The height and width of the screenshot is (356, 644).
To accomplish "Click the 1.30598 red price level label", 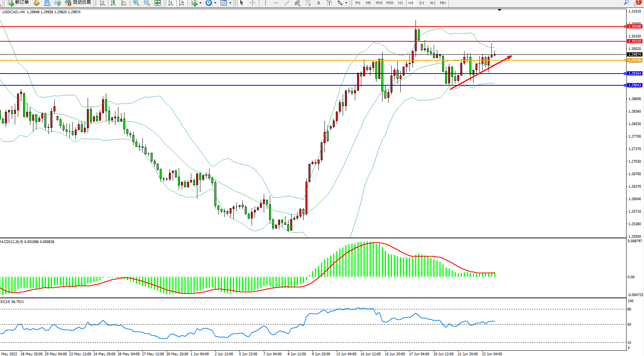I will point(634,27).
